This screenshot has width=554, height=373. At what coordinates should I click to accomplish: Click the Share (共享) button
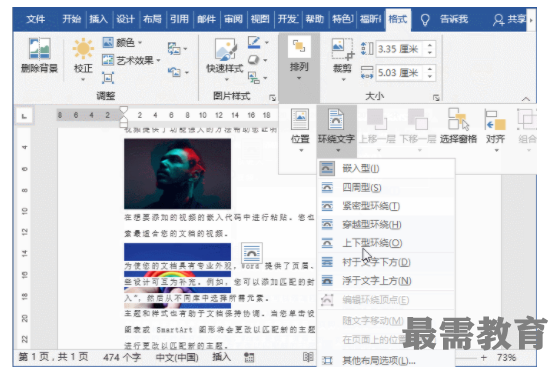click(509, 19)
